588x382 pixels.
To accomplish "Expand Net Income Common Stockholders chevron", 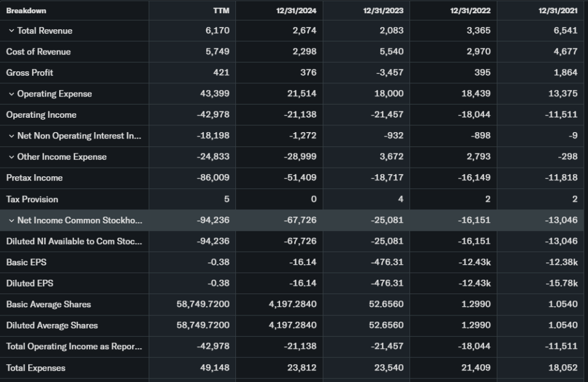I will (11, 221).
